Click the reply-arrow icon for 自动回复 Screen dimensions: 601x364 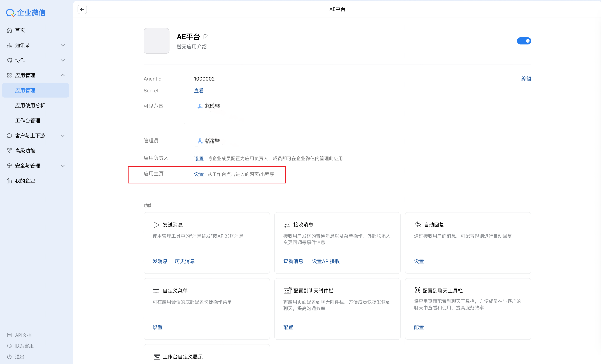(418, 225)
